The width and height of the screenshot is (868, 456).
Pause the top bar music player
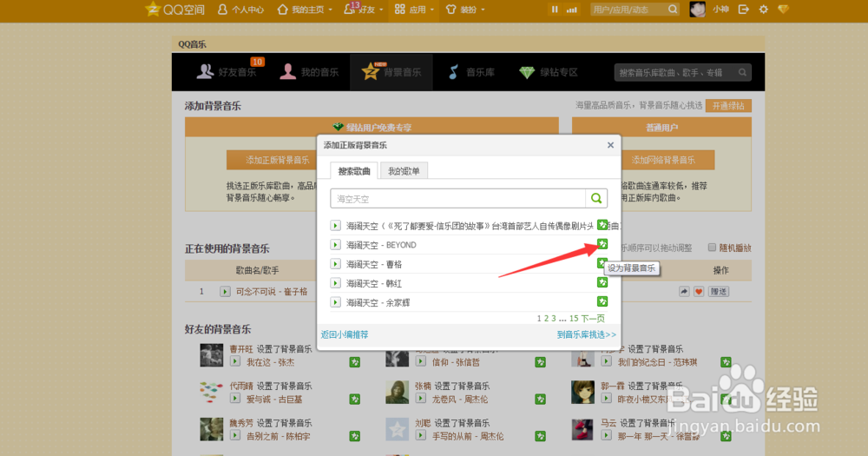554,10
